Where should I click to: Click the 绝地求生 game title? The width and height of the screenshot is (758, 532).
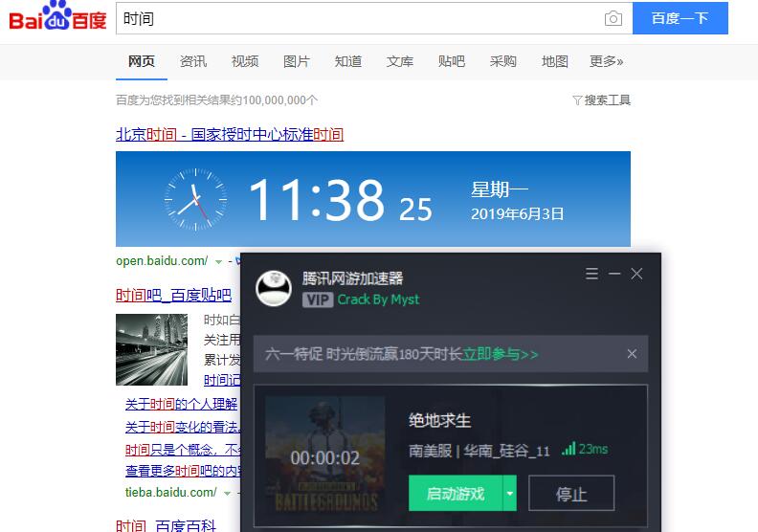(439, 420)
